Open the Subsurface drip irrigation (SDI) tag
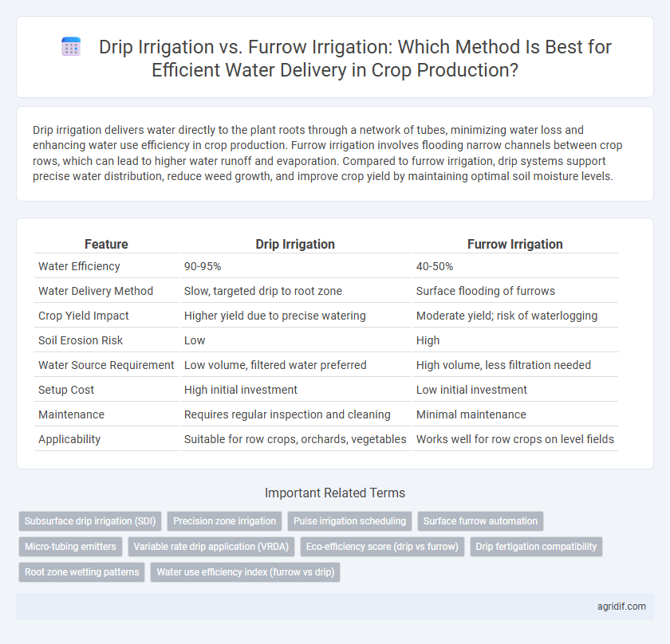This screenshot has width=670, height=644. (x=90, y=521)
